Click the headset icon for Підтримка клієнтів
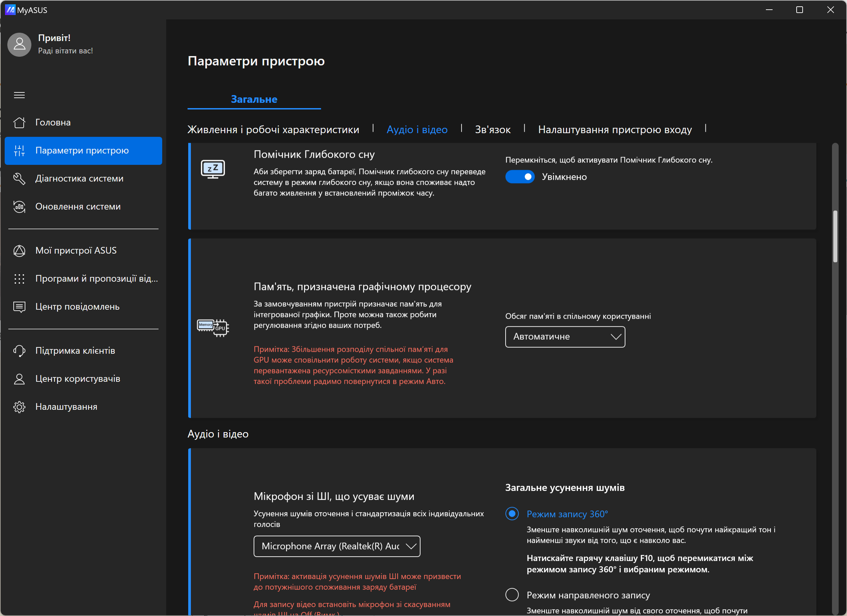 point(19,351)
